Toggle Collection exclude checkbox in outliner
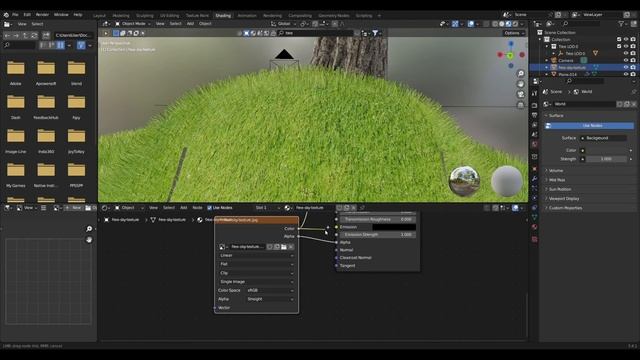 pyautogui.click(x=619, y=40)
